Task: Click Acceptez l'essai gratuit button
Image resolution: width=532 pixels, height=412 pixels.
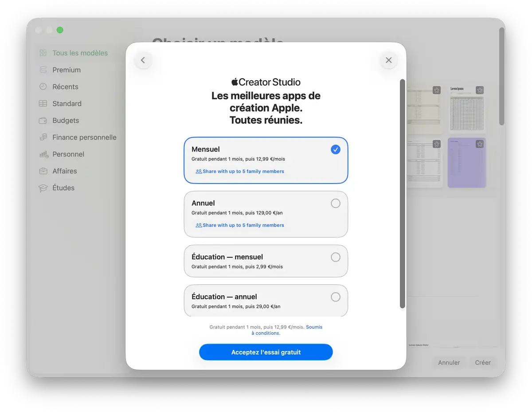Action: [266, 352]
